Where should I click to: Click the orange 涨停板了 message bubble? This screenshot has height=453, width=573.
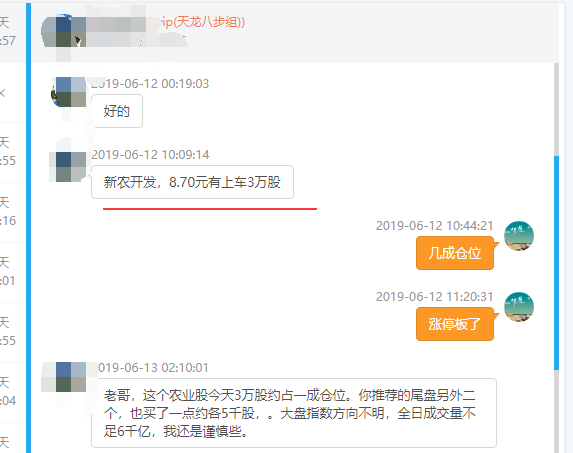click(455, 324)
